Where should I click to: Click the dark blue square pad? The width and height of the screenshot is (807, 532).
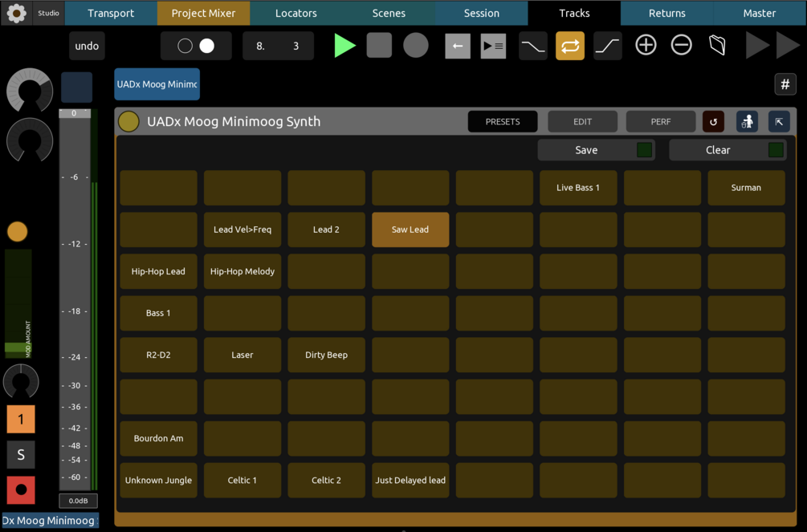[x=77, y=87]
